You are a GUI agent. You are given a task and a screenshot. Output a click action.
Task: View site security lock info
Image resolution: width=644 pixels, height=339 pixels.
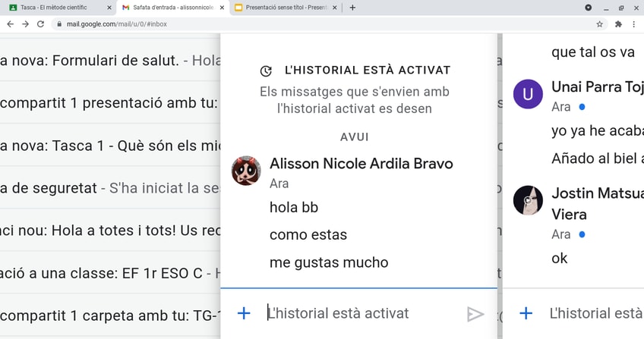click(59, 24)
